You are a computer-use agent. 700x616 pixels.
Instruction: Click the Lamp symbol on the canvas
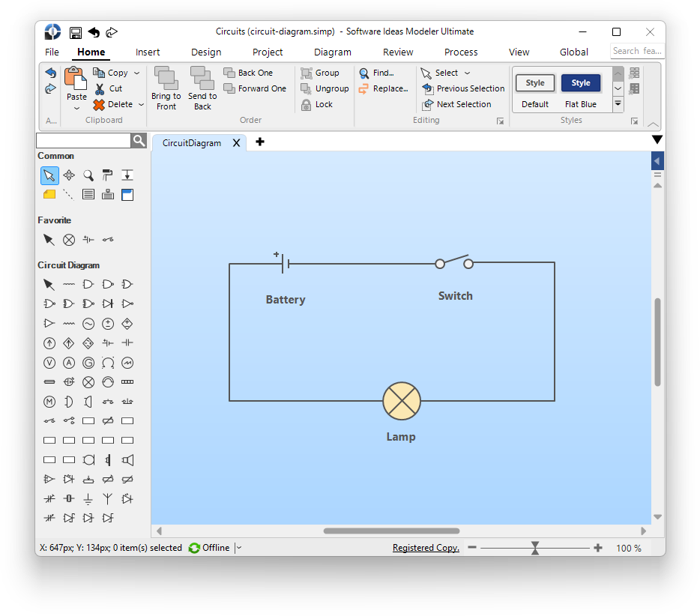tap(402, 401)
